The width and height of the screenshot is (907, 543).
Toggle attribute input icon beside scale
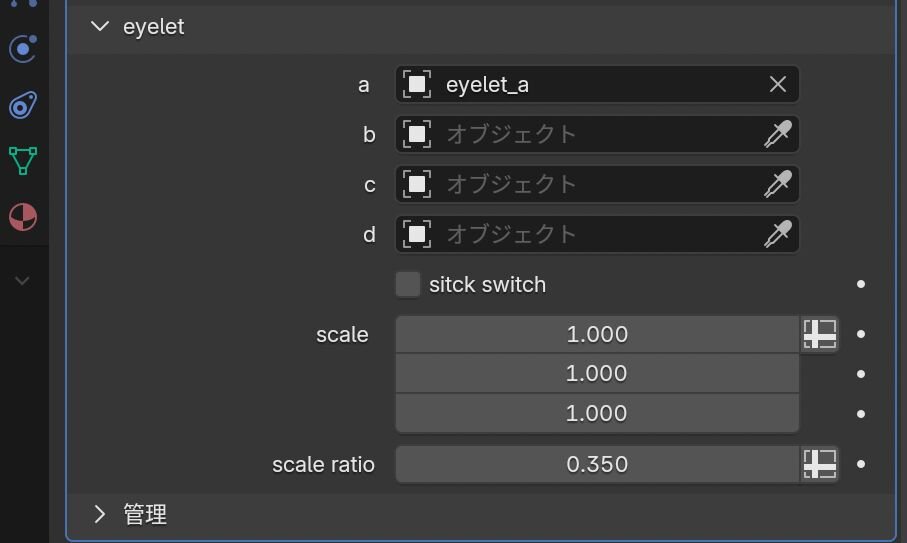(x=820, y=334)
